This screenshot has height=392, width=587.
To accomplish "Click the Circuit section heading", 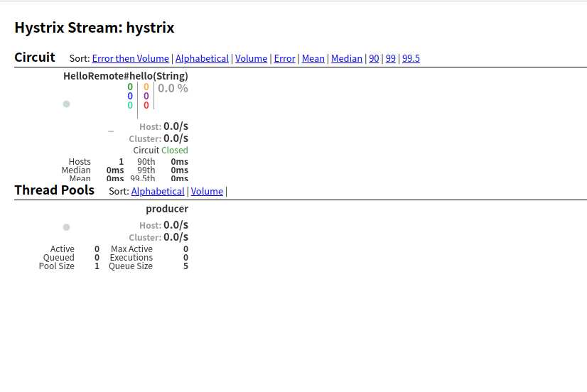I will [x=34, y=58].
